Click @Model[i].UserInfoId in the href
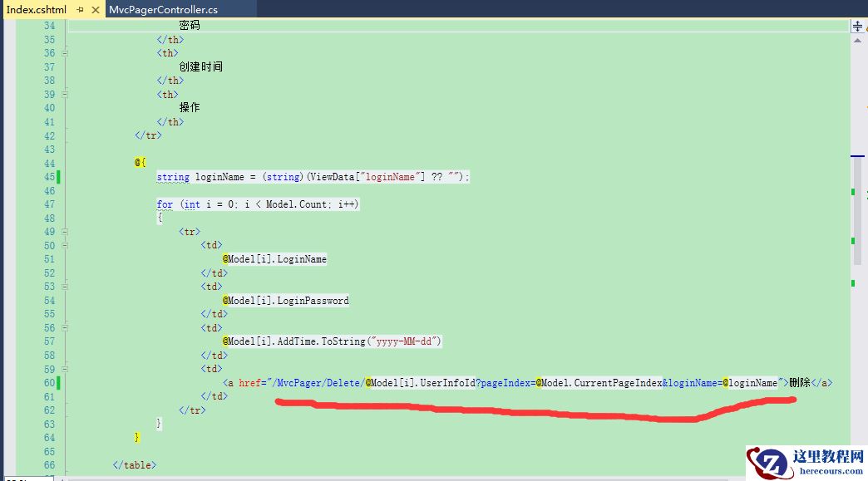 (x=420, y=383)
